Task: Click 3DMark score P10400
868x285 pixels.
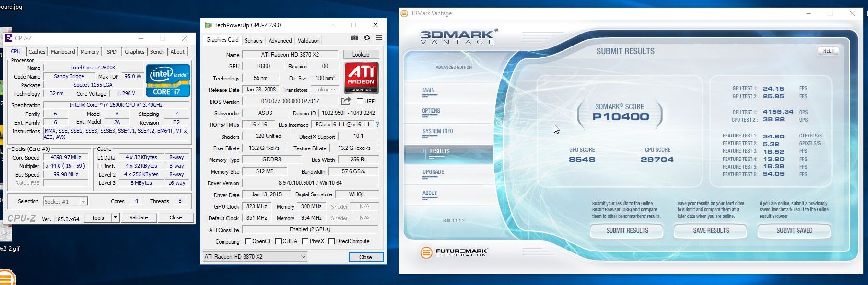Action: [621, 116]
